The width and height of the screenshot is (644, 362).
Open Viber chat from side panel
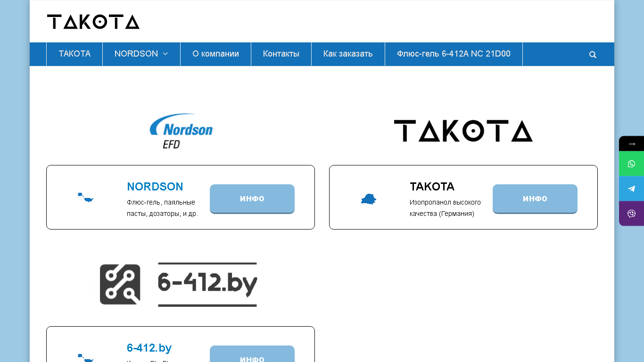tap(631, 214)
